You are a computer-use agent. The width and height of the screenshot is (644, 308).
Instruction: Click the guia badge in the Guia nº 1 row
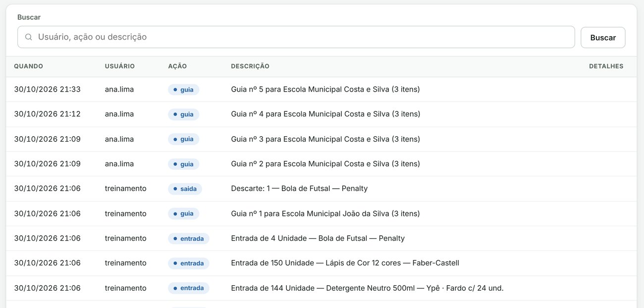(x=184, y=213)
